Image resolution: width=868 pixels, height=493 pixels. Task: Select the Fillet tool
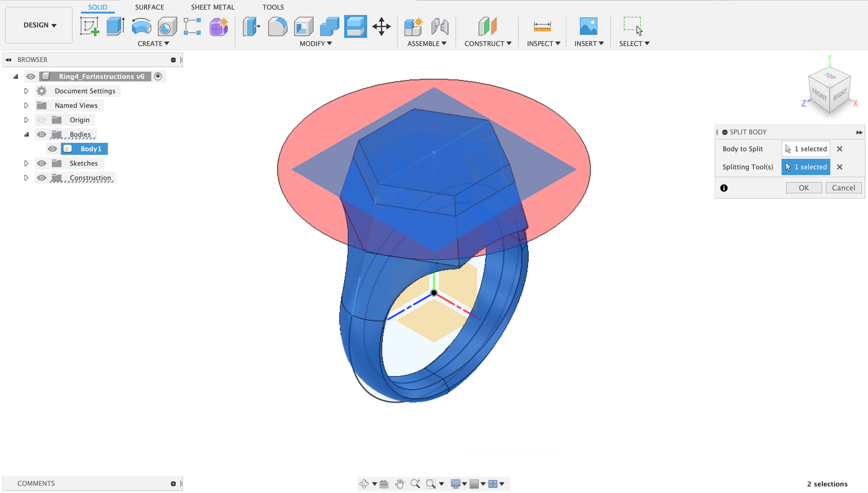[277, 26]
